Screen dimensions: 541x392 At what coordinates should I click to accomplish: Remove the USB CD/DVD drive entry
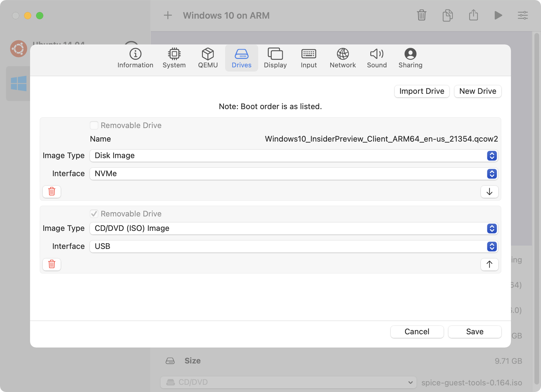[51, 264]
